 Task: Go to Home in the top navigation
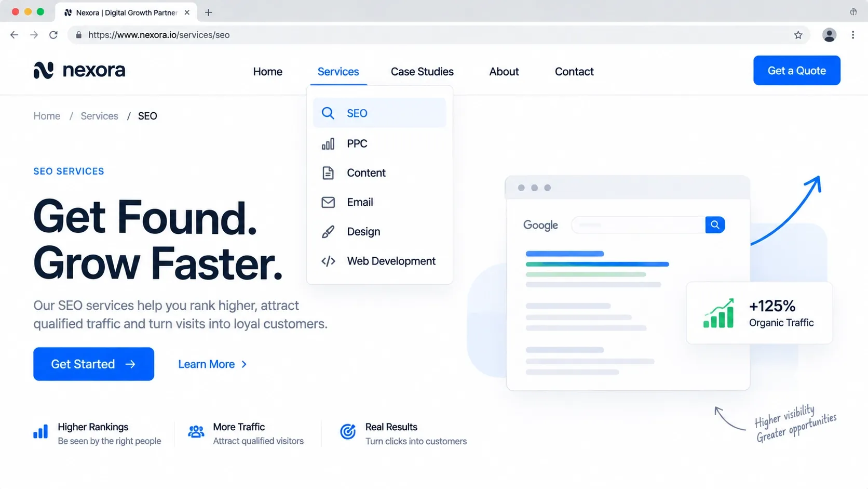point(267,72)
